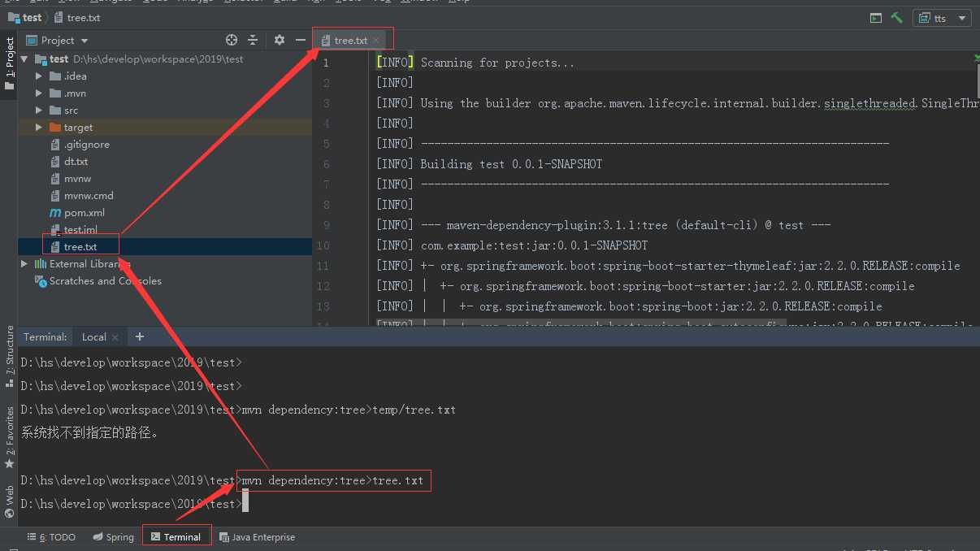
Task: Click the green inspection checkmark in editor
Action: tap(976, 58)
